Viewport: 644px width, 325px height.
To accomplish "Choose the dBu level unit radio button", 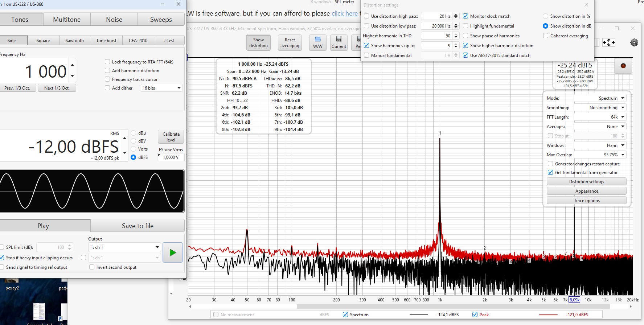I will [x=134, y=133].
